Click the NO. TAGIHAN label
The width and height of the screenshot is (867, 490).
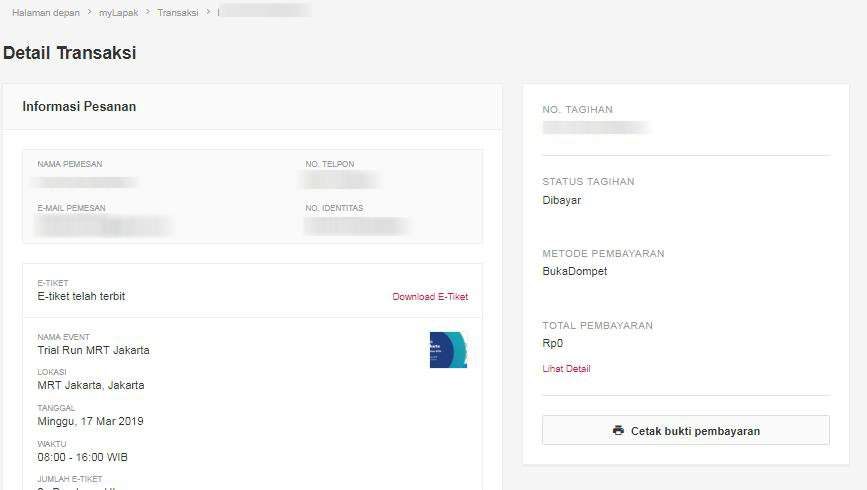pyautogui.click(x=577, y=110)
